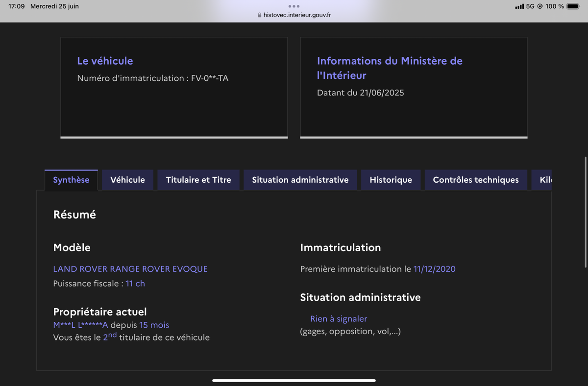Tap LAND ROVER RANGE ROVER EVOQUE model text
The image size is (588, 386).
pyautogui.click(x=130, y=269)
